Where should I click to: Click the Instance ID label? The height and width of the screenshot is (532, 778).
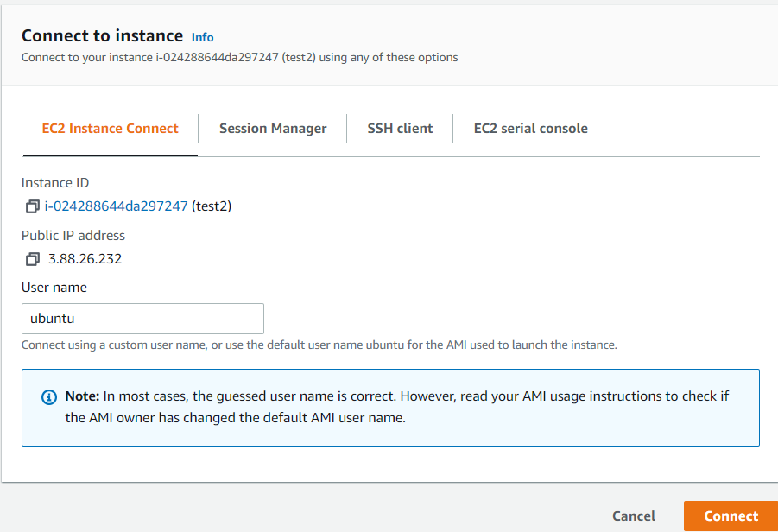point(55,183)
